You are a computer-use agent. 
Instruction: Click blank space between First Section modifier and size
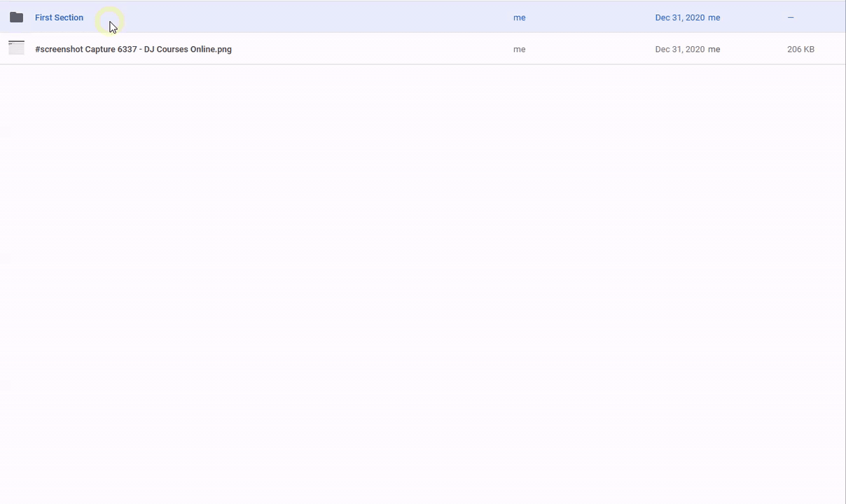click(x=753, y=17)
